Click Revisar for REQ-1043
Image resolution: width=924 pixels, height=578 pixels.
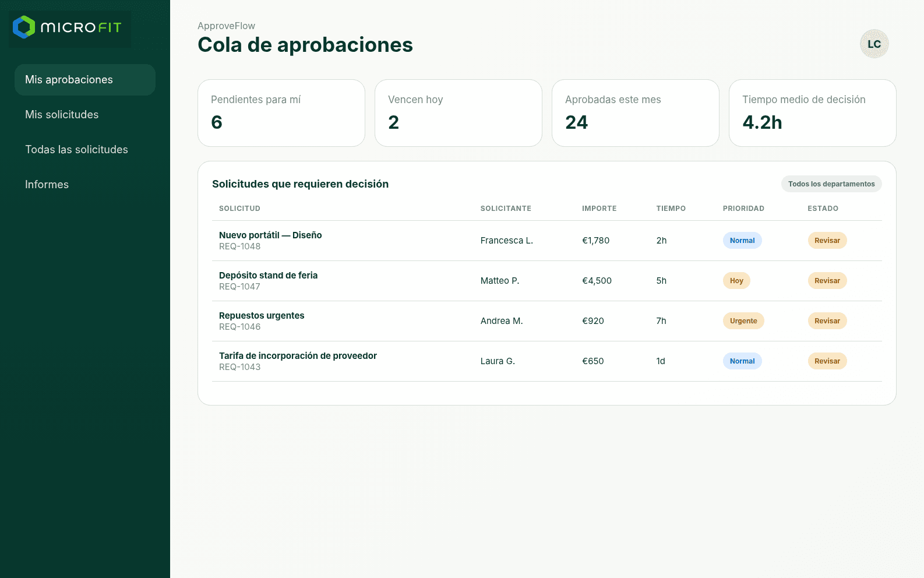[x=827, y=361]
